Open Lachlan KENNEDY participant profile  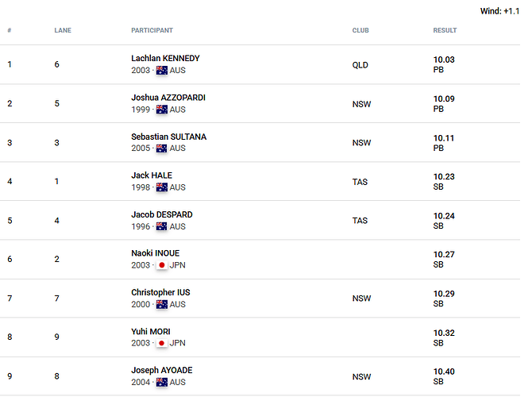tap(165, 59)
